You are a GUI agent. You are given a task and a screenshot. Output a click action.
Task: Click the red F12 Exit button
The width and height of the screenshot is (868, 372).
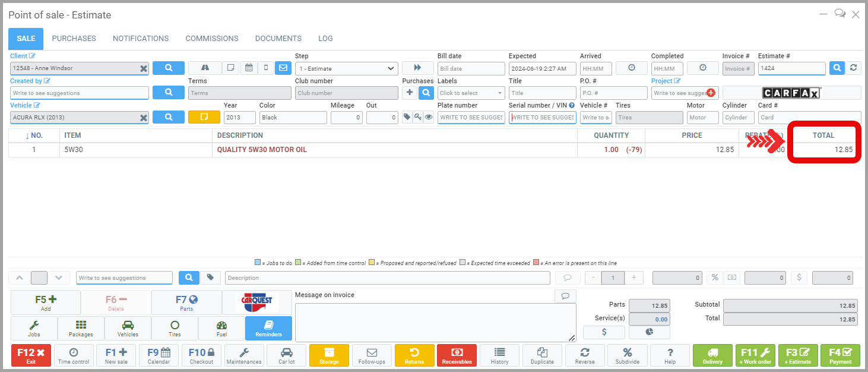point(31,355)
